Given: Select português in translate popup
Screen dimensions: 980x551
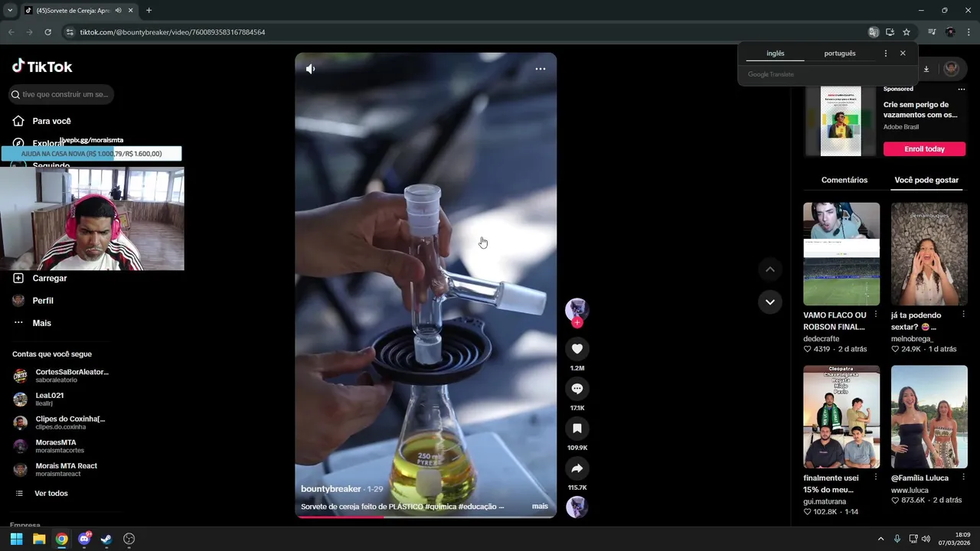Looking at the screenshot, I should (840, 54).
